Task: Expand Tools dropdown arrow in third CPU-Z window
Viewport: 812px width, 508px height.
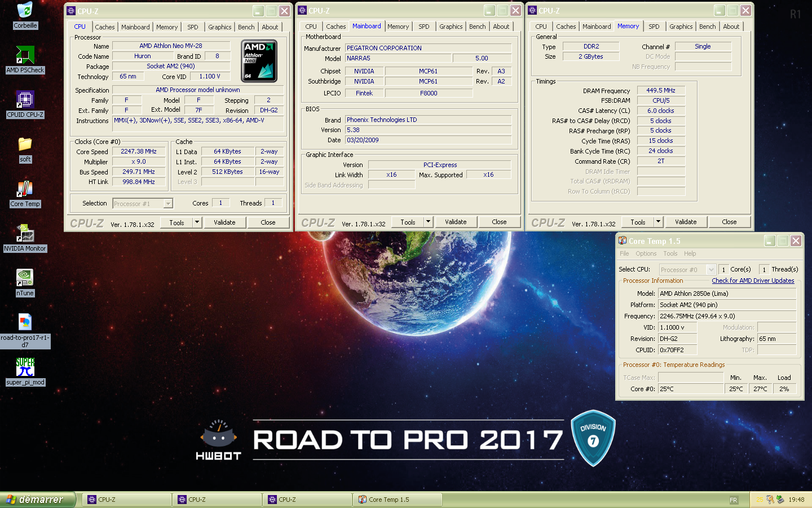Action: click(658, 222)
